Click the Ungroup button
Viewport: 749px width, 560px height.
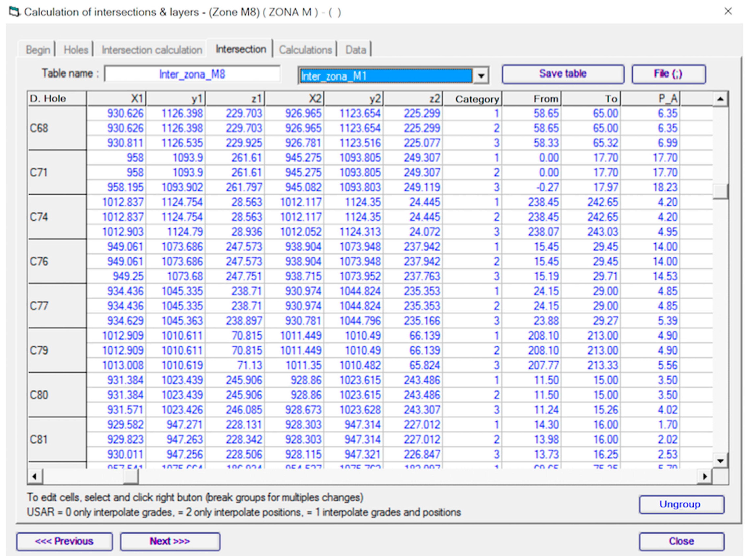point(681,504)
